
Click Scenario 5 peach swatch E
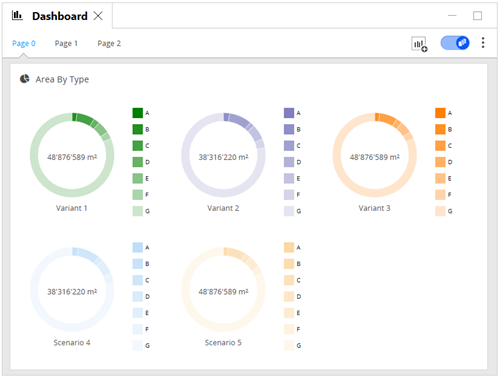(289, 313)
